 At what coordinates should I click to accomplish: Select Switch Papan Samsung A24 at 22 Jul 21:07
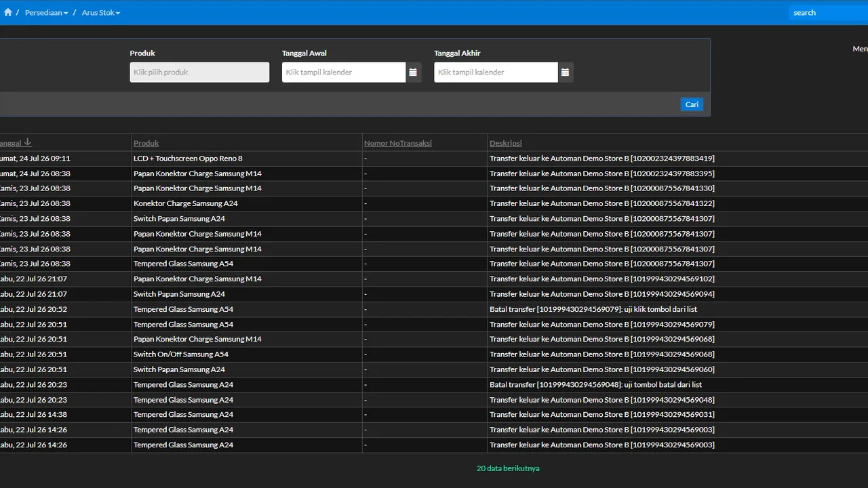pos(179,294)
